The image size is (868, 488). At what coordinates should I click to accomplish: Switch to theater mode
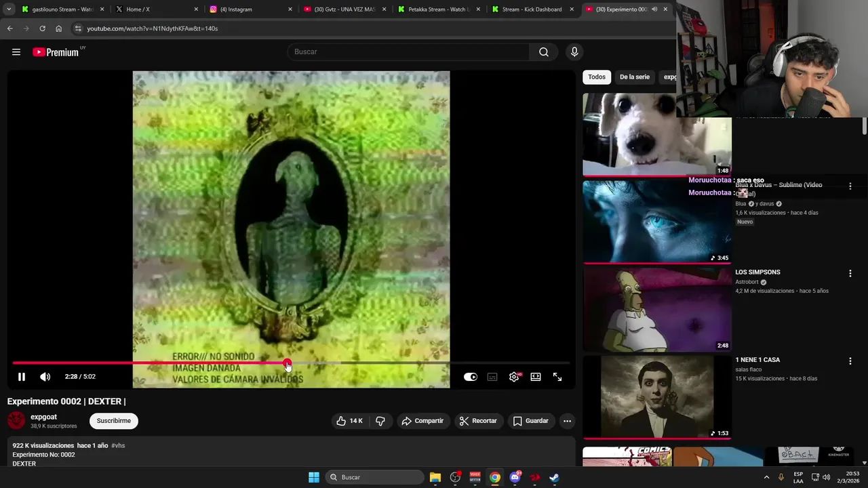tap(536, 377)
